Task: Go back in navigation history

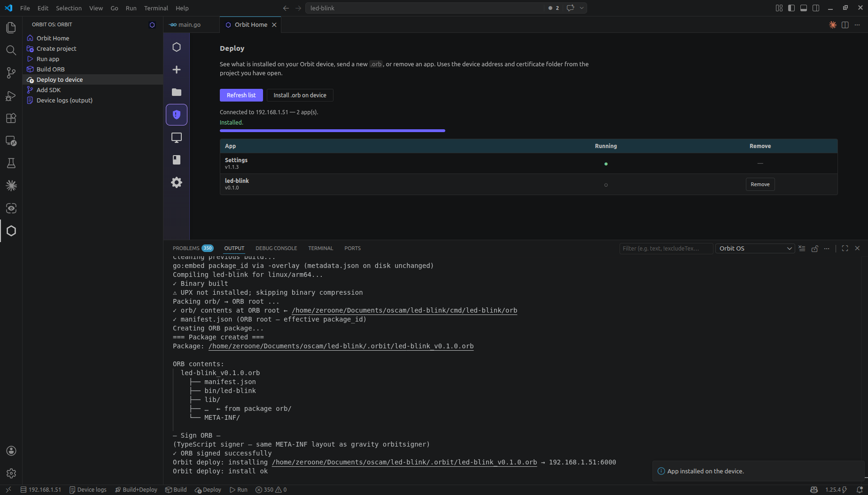Action: pos(286,8)
